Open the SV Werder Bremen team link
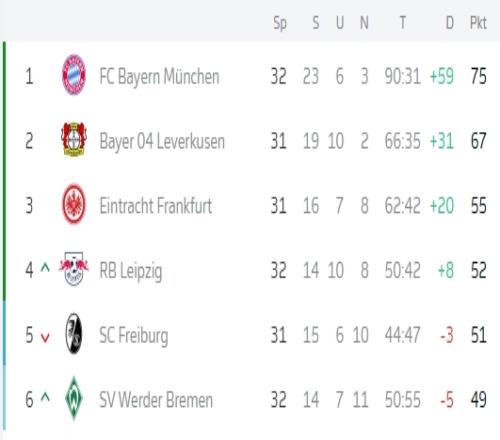Viewport: 500px width, 440px height. pyautogui.click(x=156, y=400)
